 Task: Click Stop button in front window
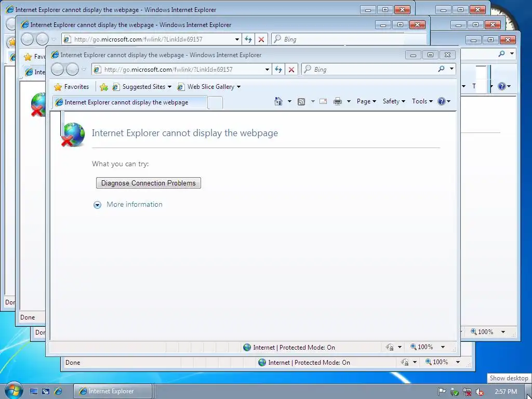(x=291, y=70)
